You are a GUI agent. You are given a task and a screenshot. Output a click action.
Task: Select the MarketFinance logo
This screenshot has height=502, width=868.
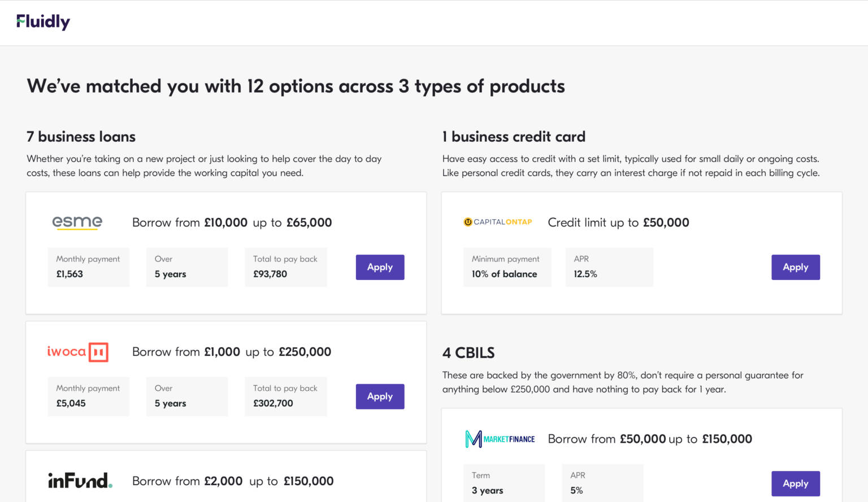(x=500, y=438)
